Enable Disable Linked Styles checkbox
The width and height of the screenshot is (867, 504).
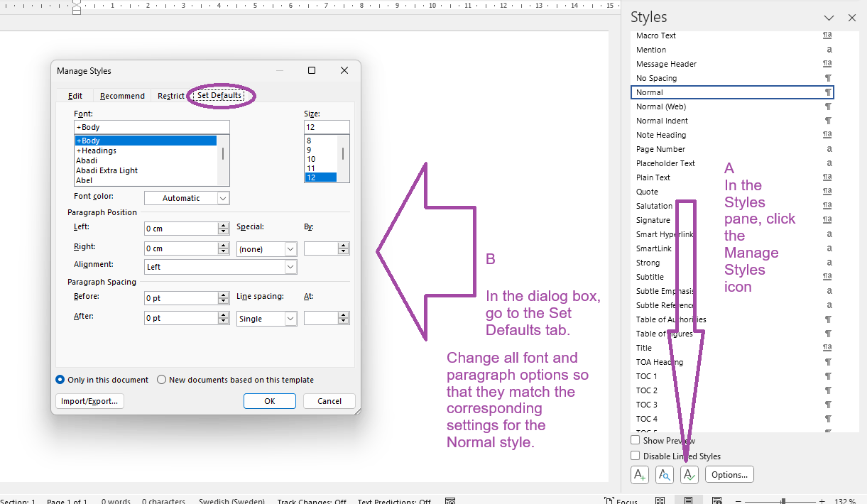tap(636, 456)
